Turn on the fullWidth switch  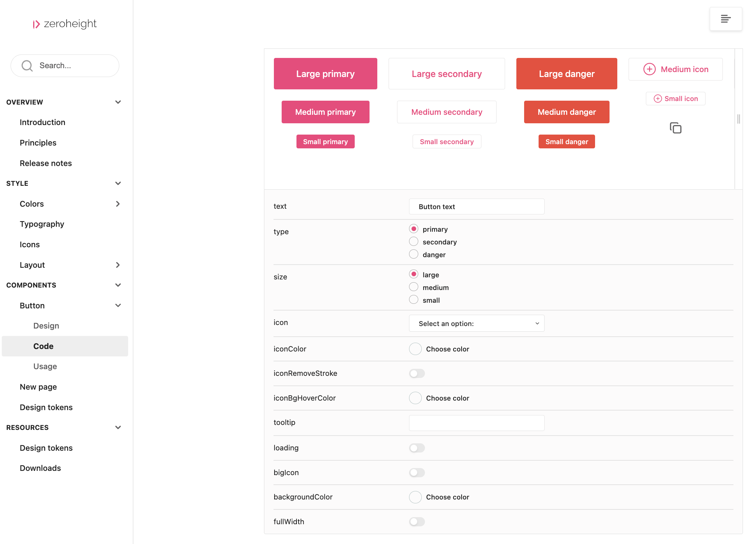click(x=417, y=522)
